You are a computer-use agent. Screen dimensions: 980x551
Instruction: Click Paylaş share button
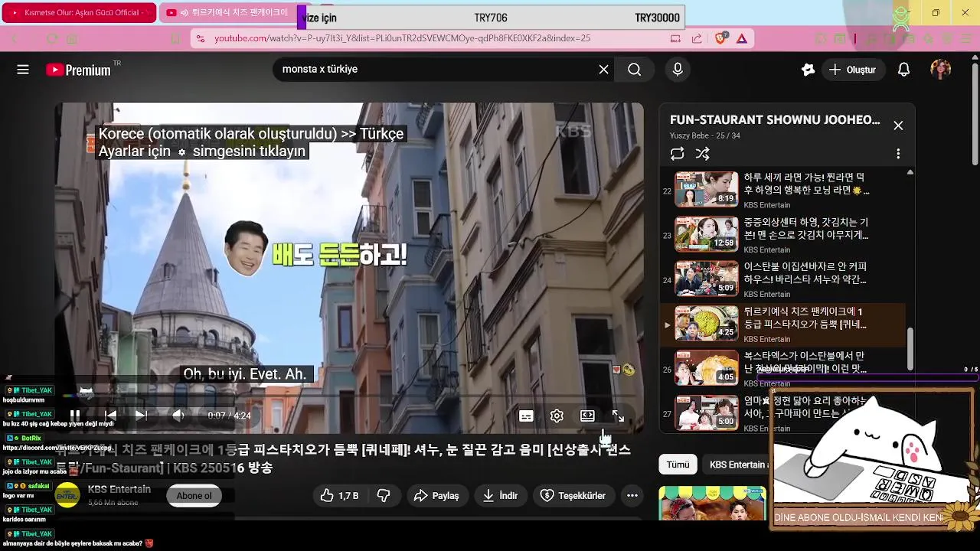point(436,496)
